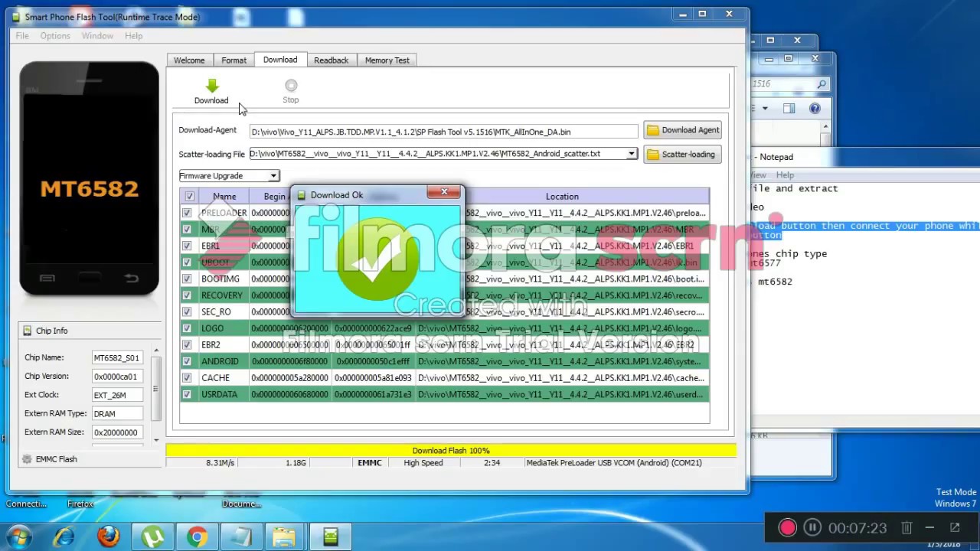Open the Options menu

coord(55,36)
